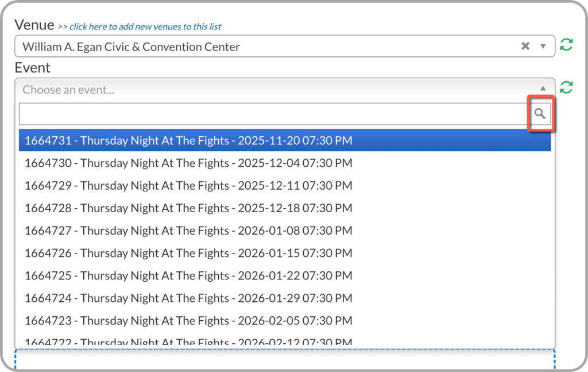Pick event 1664725 on 2026-01-22

(x=188, y=275)
